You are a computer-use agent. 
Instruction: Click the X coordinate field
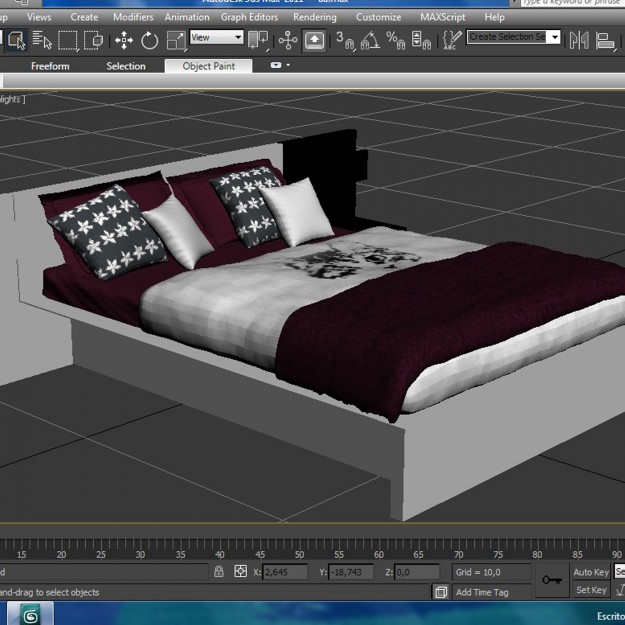285,572
